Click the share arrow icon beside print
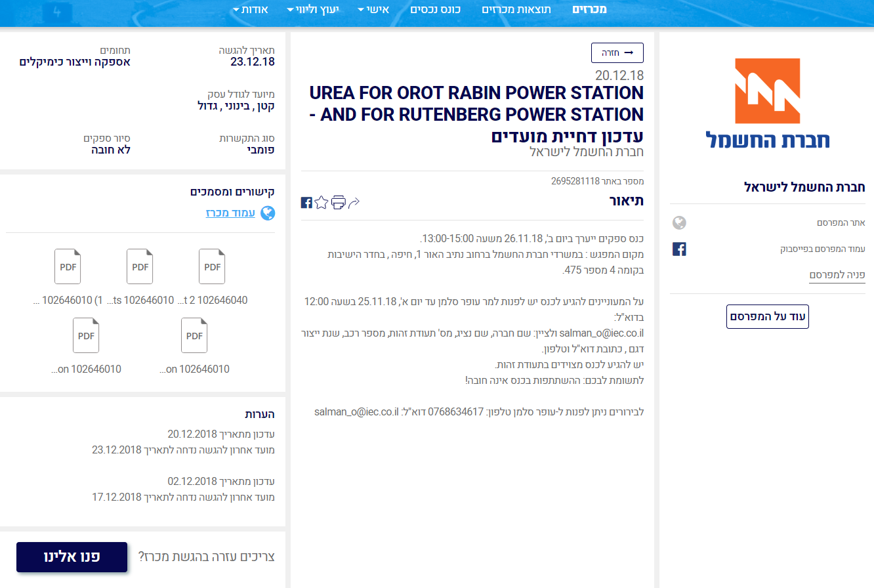874x588 pixels. (x=354, y=203)
